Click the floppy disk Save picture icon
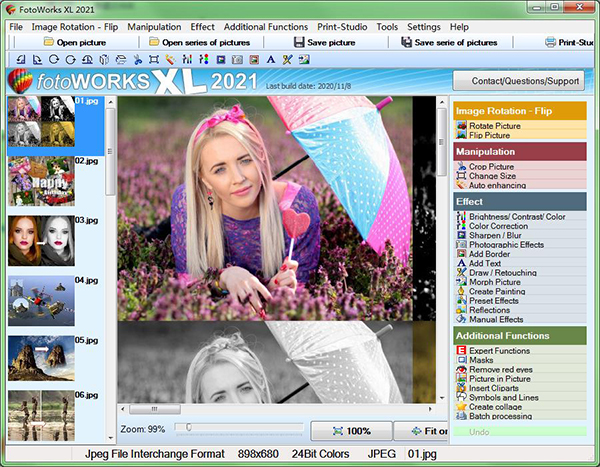The width and height of the screenshot is (600, 467). click(299, 42)
